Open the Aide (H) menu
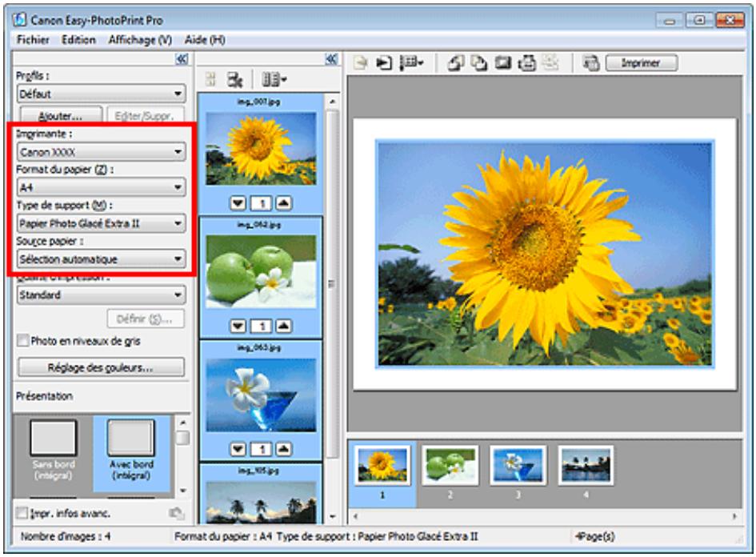Image resolution: width=756 pixels, height=557 pixels. pos(205,39)
